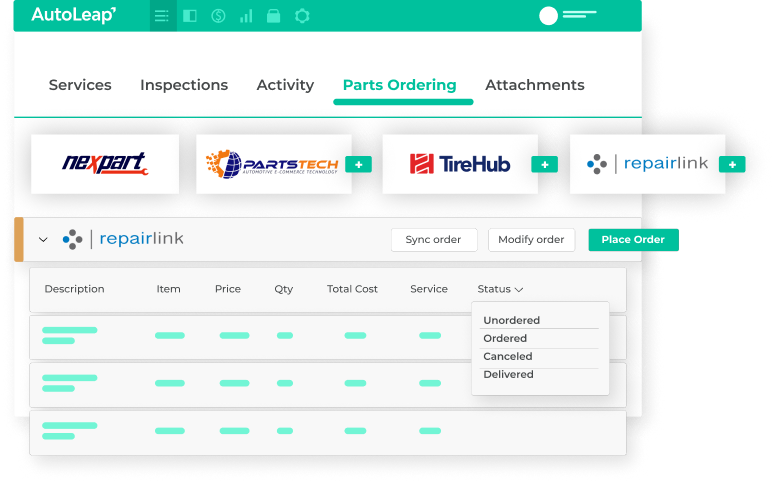Click the AutoLeap logo
Image resolution: width=775 pixels, height=482 pixels.
tap(74, 15)
